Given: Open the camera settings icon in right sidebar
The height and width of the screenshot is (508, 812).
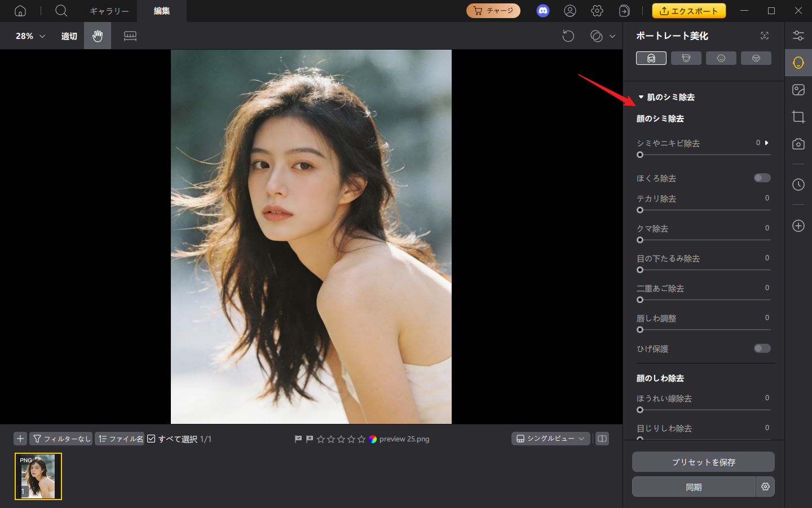Looking at the screenshot, I should click(x=798, y=144).
